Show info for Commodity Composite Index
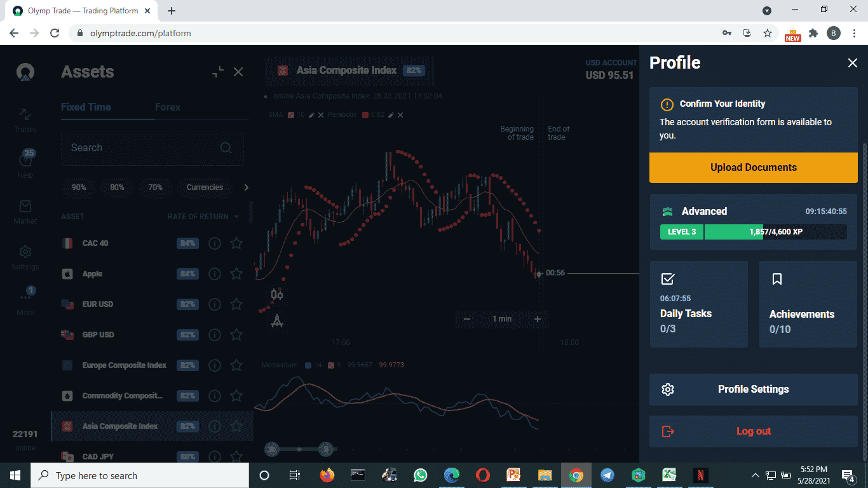This screenshot has height=488, width=868. click(215, 396)
